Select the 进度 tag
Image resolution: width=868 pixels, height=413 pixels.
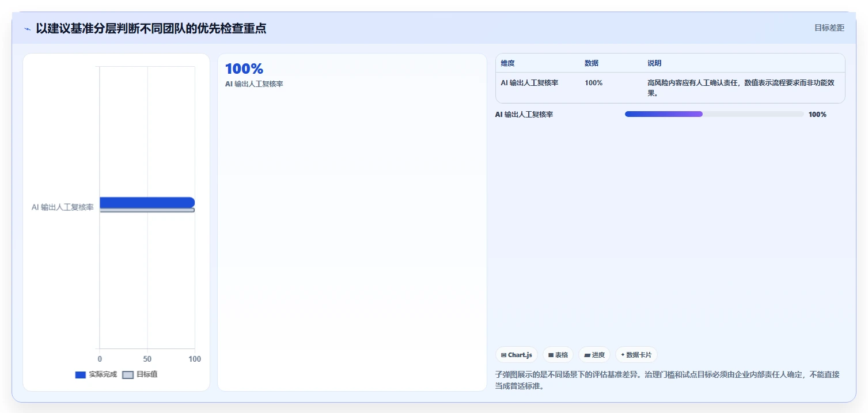(594, 355)
